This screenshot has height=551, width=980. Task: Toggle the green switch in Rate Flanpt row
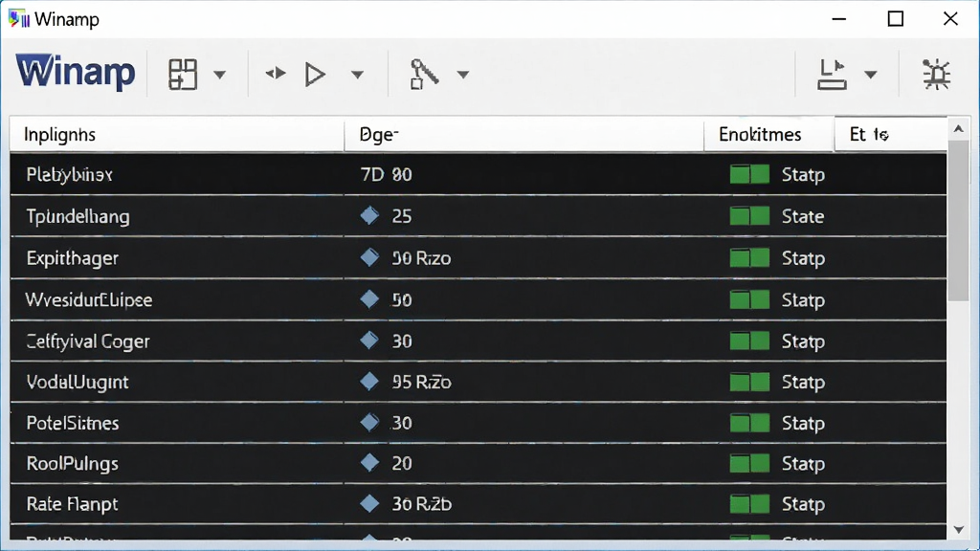point(749,504)
